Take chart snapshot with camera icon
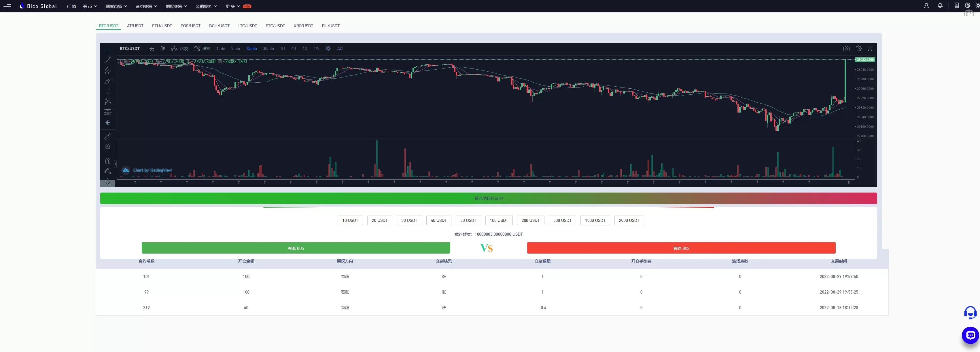This screenshot has height=352, width=980. click(846, 49)
